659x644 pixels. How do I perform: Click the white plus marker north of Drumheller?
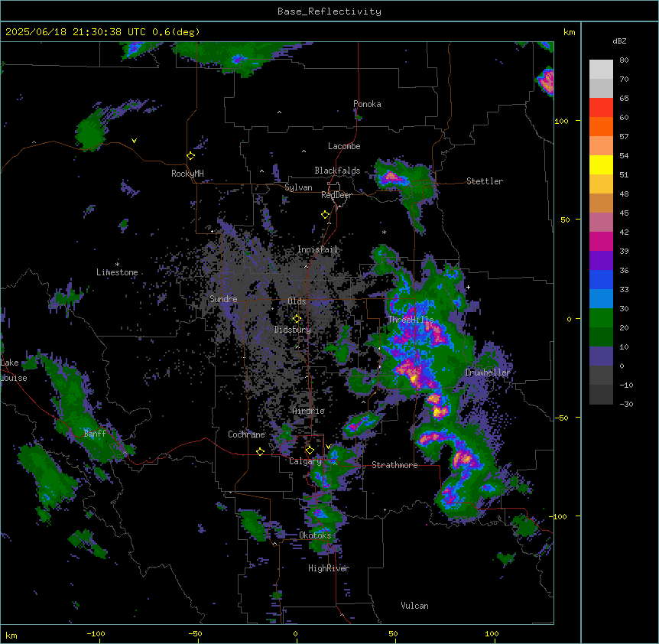(x=468, y=287)
